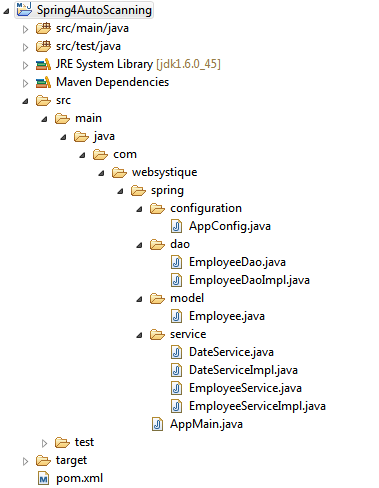The image size is (379, 488).
Task: Select the target folder label
Action: coord(71,461)
